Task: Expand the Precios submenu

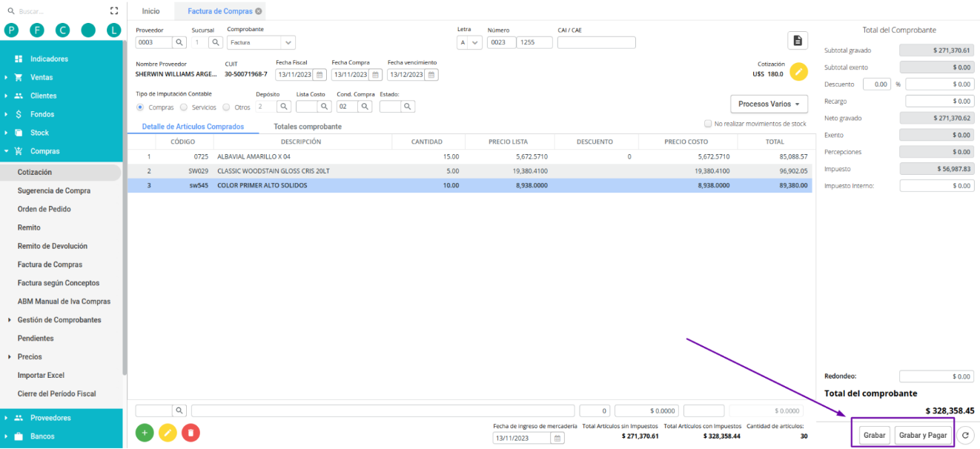Action: coord(59,357)
